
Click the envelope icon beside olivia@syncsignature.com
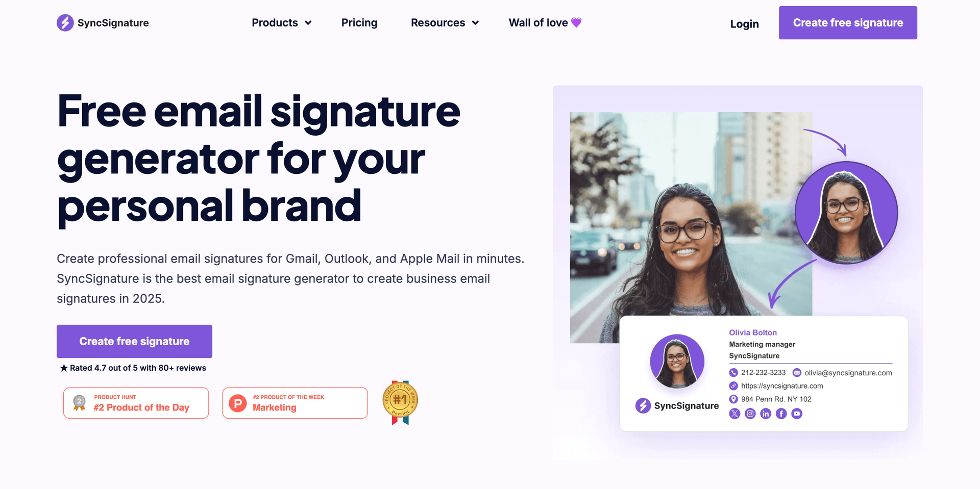pos(797,373)
